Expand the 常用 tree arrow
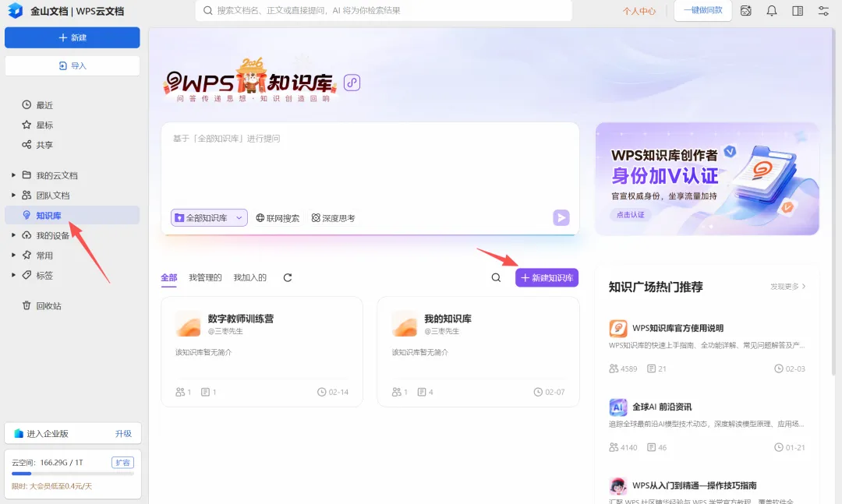The image size is (842, 504). coord(13,255)
